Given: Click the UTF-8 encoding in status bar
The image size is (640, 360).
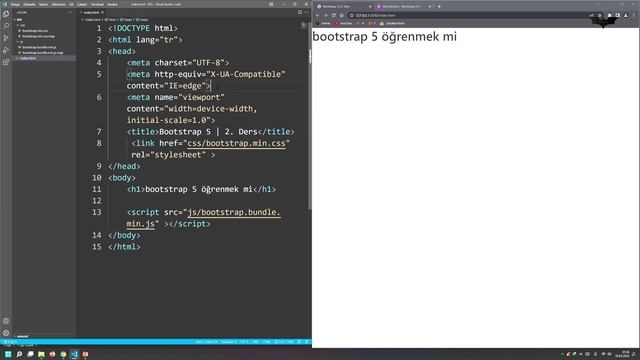Looking at the screenshot, I should pyautogui.click(x=244, y=342).
